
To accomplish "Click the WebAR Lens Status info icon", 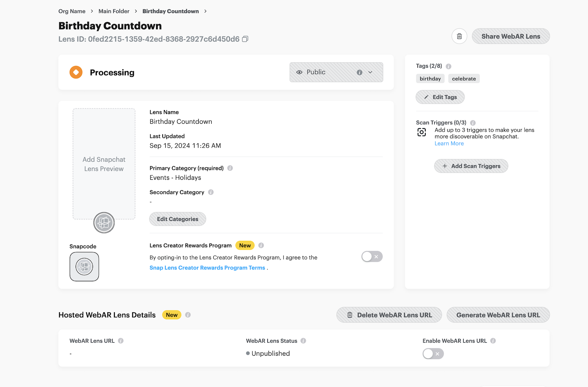I will [303, 341].
